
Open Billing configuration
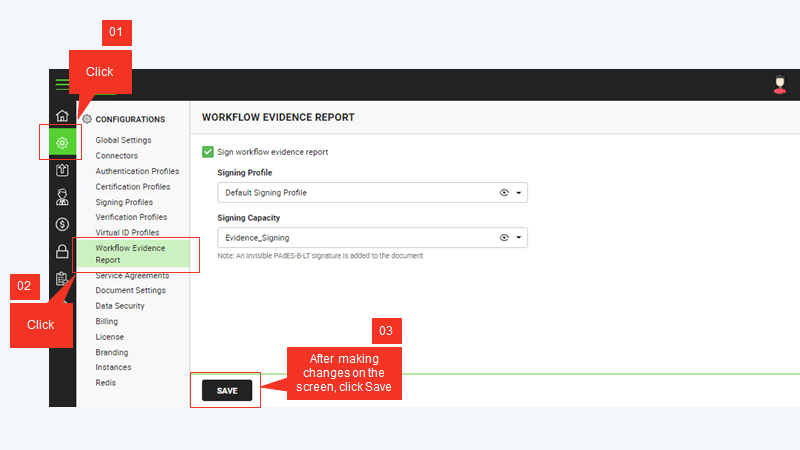(107, 321)
